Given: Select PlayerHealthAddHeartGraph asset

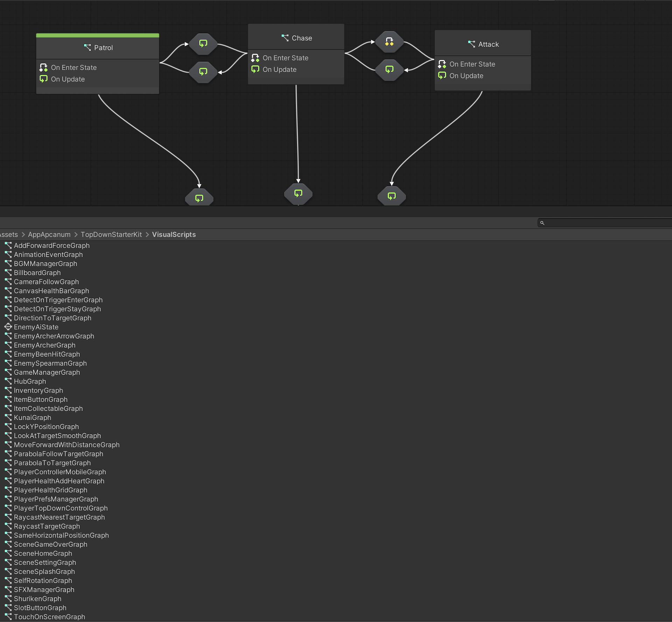Looking at the screenshot, I should [59, 481].
